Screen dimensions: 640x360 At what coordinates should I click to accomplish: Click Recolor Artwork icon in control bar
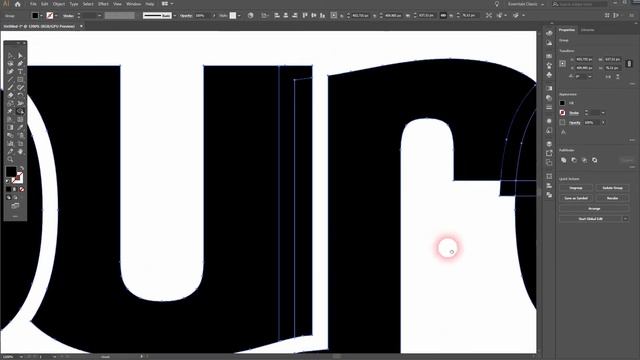251,16
